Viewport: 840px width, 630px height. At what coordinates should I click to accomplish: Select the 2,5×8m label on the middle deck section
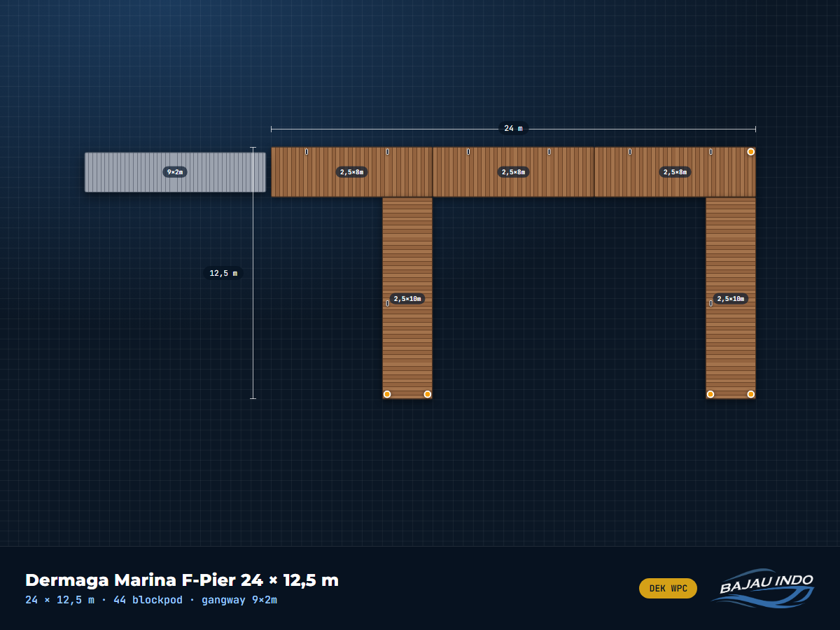tap(513, 172)
